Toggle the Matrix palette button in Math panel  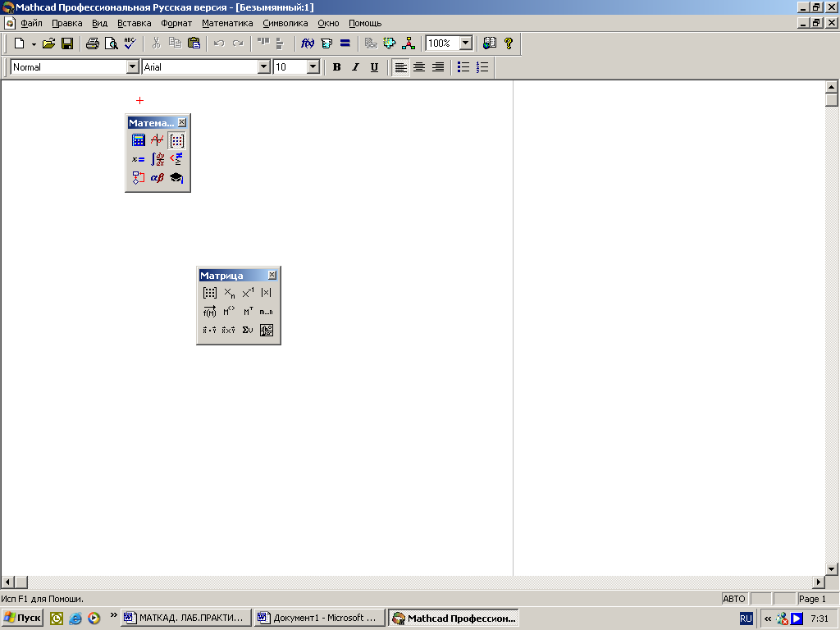176,140
